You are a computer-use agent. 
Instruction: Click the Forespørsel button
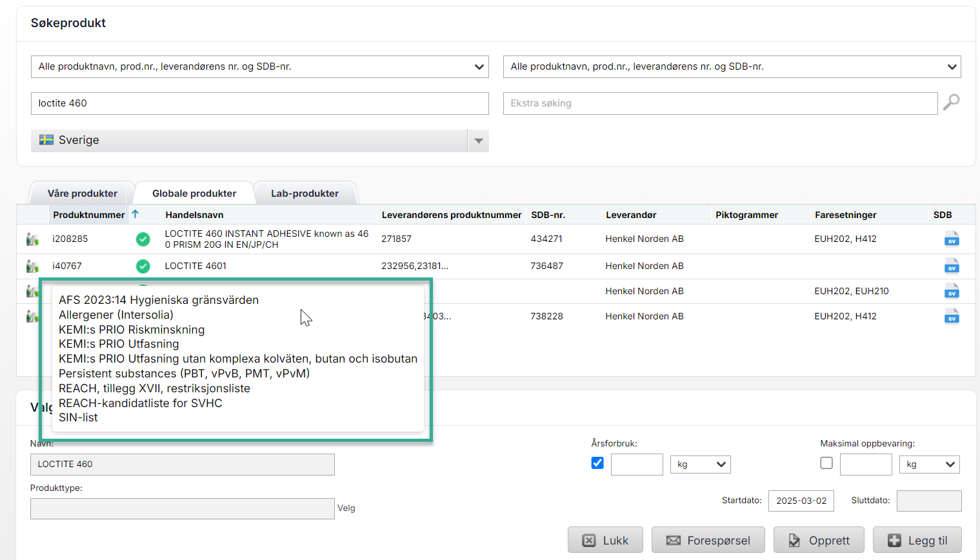click(708, 540)
